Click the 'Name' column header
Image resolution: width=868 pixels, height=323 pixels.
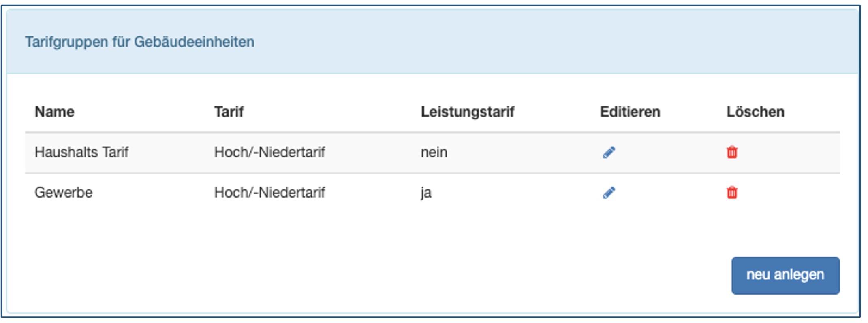[x=55, y=112]
